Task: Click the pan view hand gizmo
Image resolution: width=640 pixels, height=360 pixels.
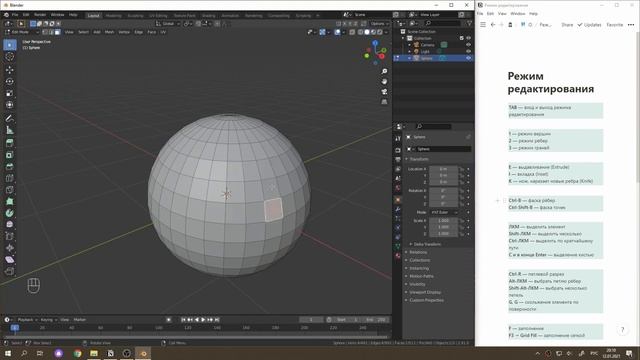Action: [x=384, y=82]
